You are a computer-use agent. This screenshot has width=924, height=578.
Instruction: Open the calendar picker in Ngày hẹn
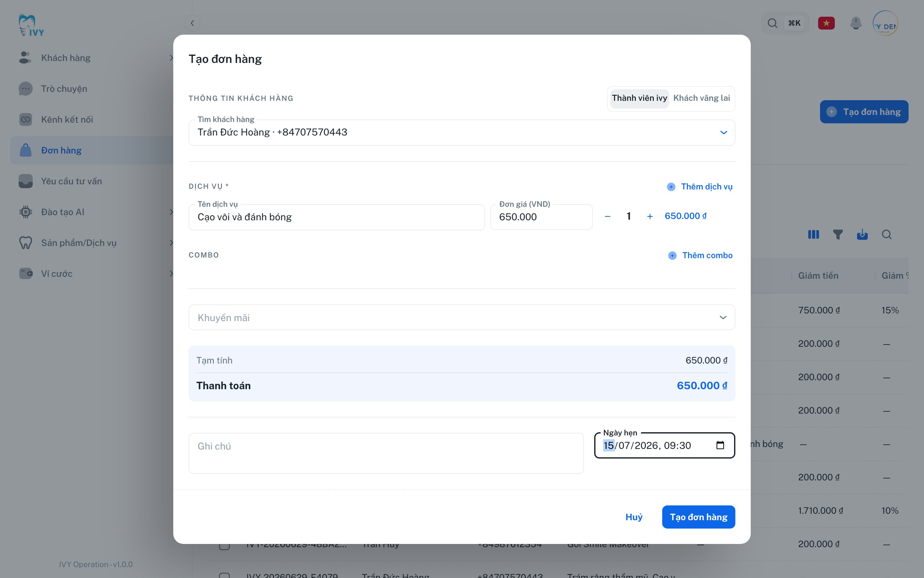[x=720, y=445]
